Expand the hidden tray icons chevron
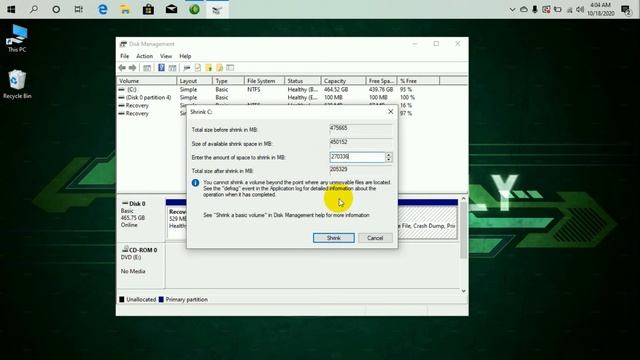640x360 pixels. 512,9
